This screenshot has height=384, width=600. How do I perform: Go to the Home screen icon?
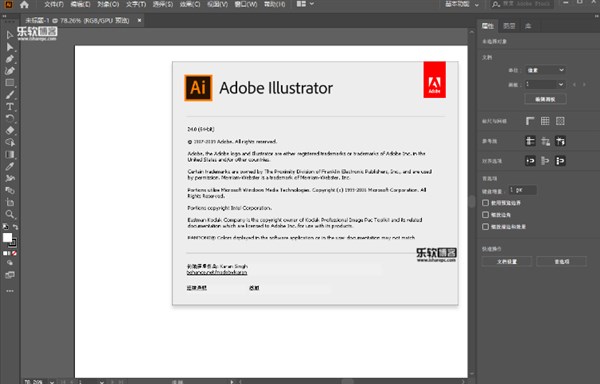click(24, 5)
